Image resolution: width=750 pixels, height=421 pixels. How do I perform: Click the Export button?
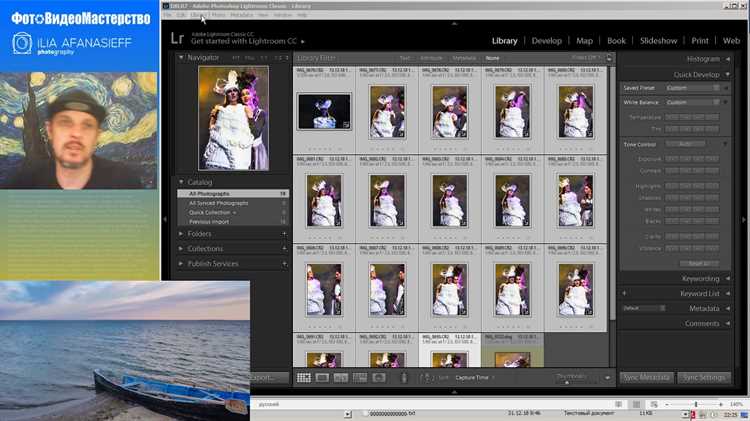[269, 377]
